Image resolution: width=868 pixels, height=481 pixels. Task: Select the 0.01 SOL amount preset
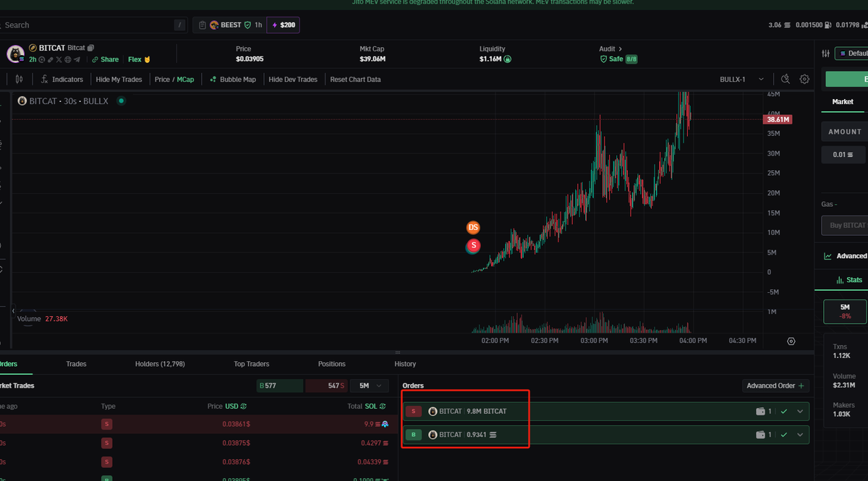coord(844,154)
